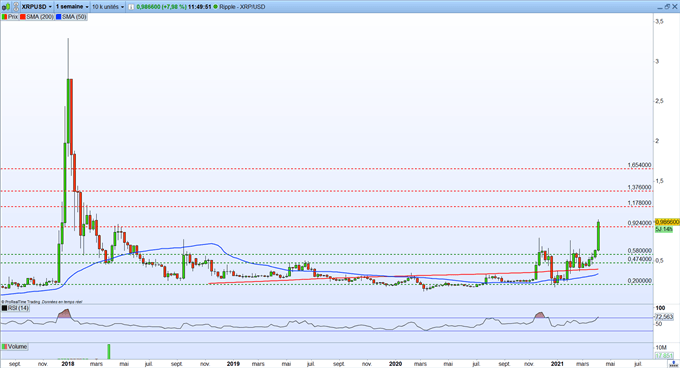
Task: Select the RSI (14) indicator label
Action: coord(15,308)
